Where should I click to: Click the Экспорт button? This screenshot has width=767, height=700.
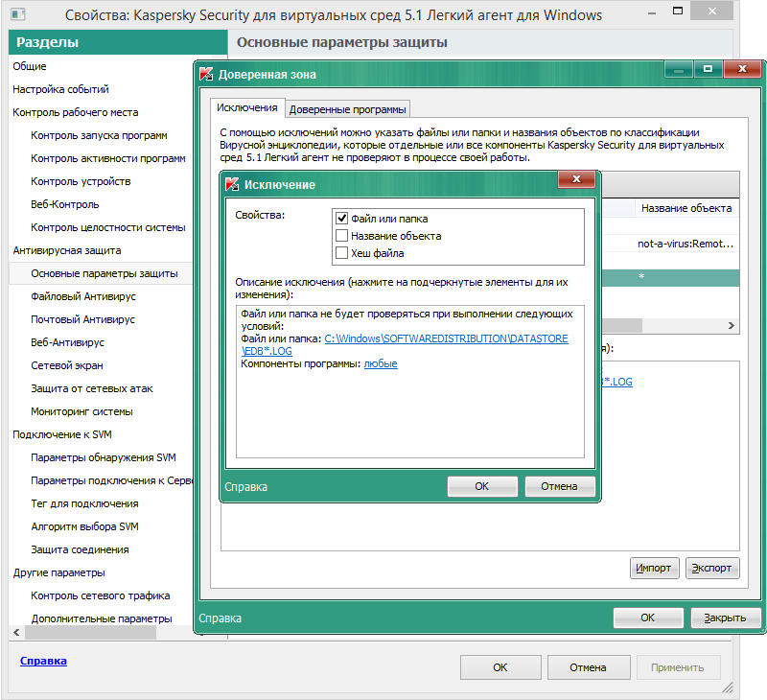[x=711, y=568]
